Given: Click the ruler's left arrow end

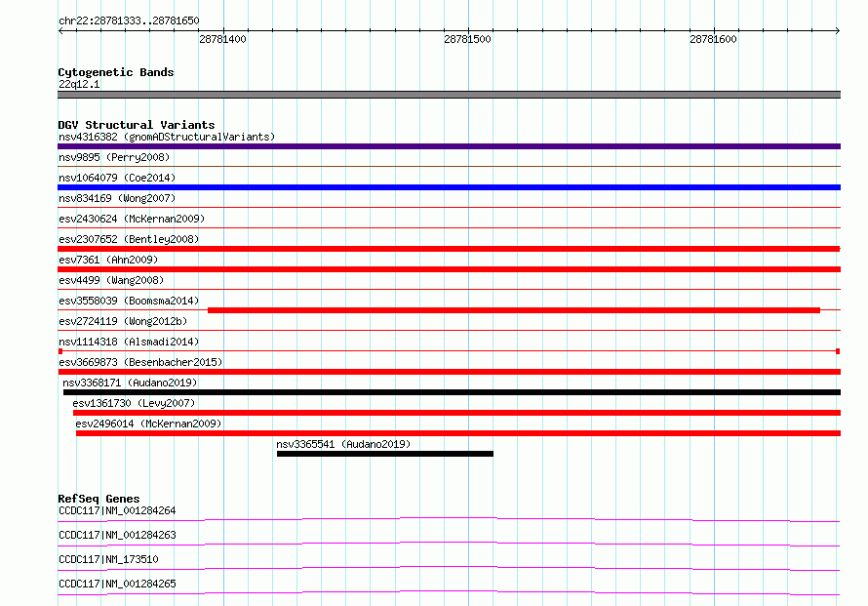Looking at the screenshot, I should pos(60,31).
